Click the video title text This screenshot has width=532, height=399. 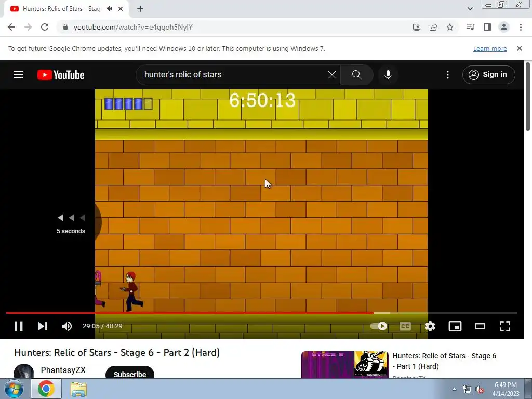[x=117, y=353]
